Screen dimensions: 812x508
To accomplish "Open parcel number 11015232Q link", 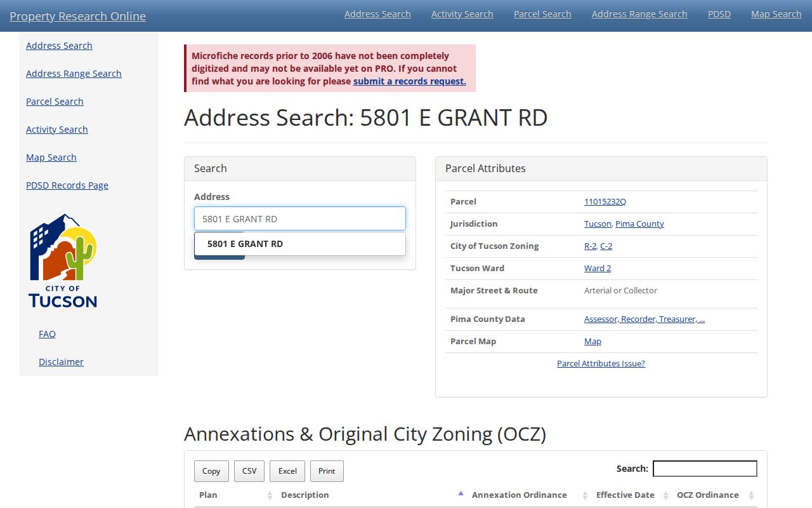I will pos(605,201).
